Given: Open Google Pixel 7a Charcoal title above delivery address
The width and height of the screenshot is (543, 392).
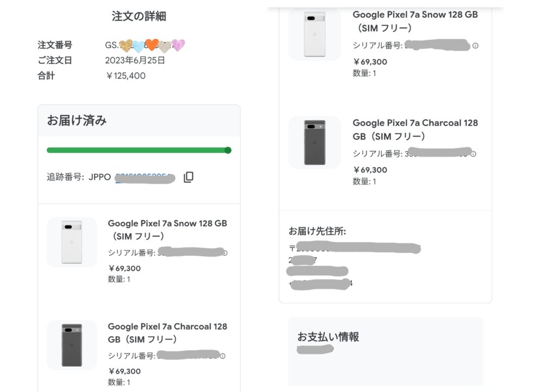Looking at the screenshot, I should 415,130.
